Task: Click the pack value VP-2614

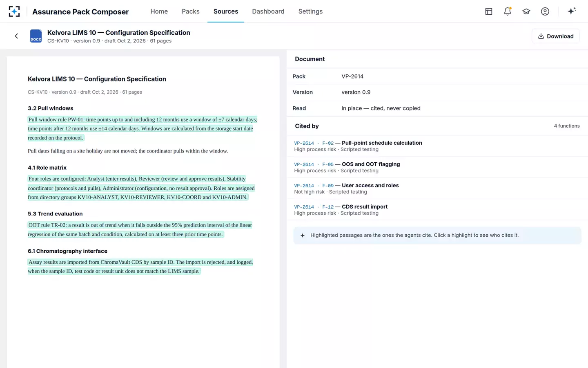Action: pyautogui.click(x=352, y=76)
